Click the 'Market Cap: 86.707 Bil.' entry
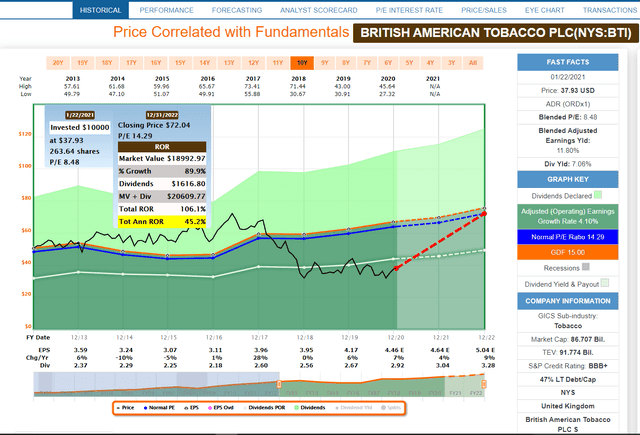This screenshot has height=435, width=640. coord(567,339)
